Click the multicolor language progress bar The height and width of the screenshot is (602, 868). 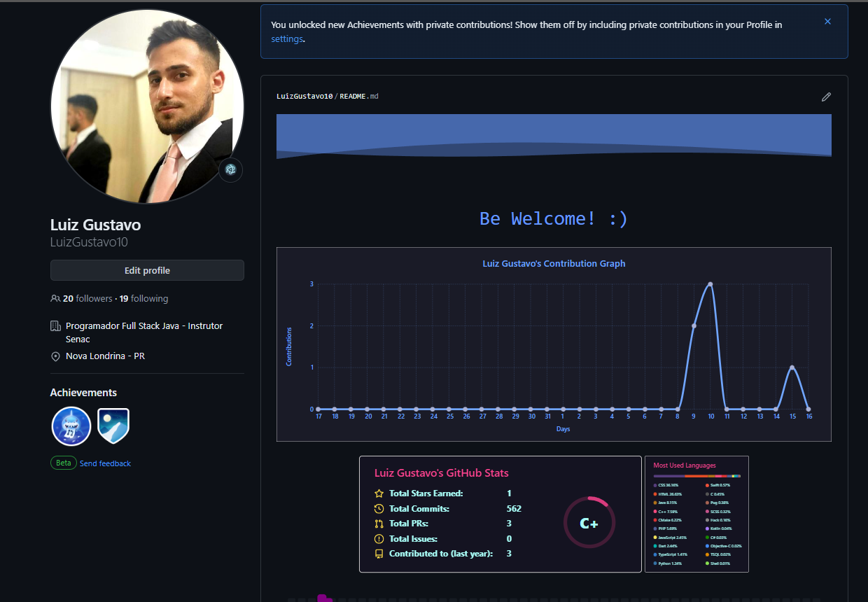click(x=697, y=476)
